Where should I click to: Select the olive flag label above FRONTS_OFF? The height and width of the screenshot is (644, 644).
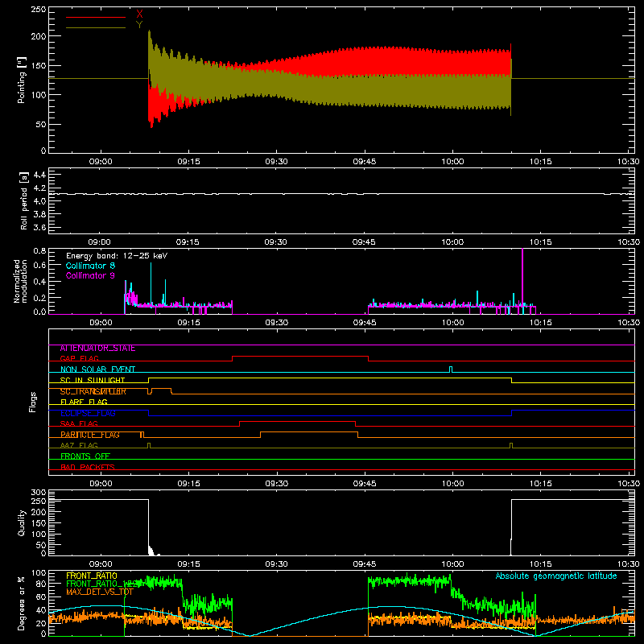tap(79, 446)
